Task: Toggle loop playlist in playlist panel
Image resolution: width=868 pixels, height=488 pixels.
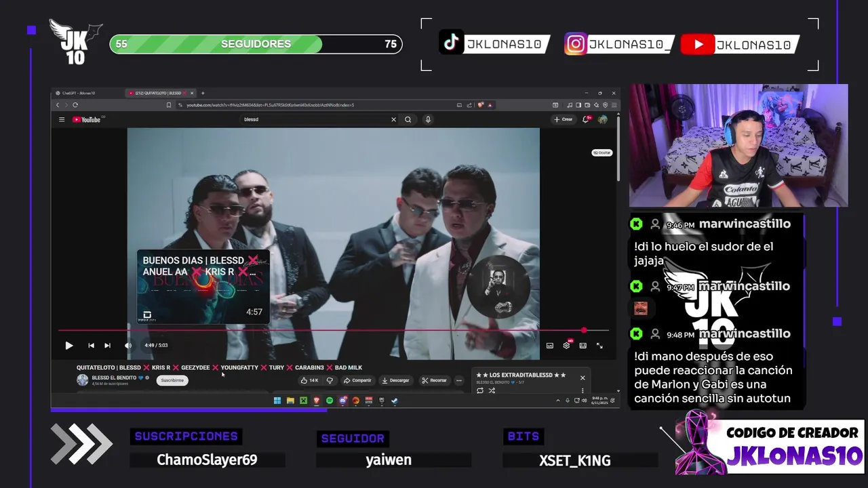Action: click(x=480, y=390)
